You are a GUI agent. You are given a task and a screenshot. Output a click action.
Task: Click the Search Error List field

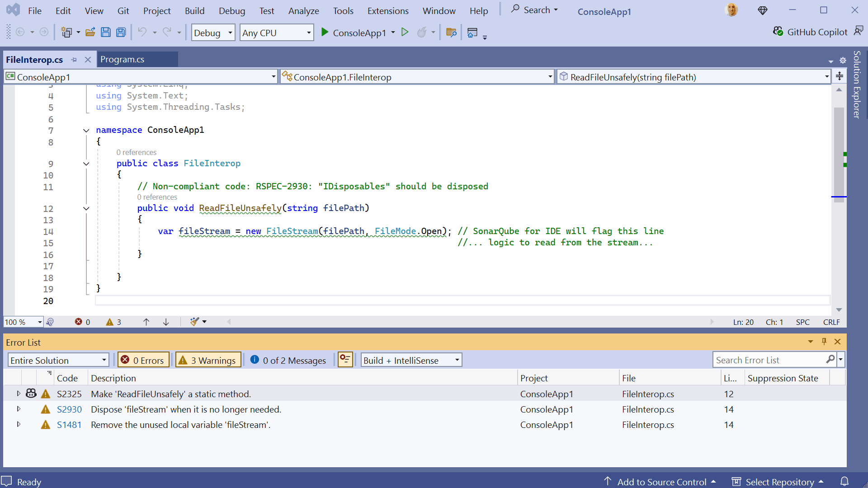coord(769,360)
